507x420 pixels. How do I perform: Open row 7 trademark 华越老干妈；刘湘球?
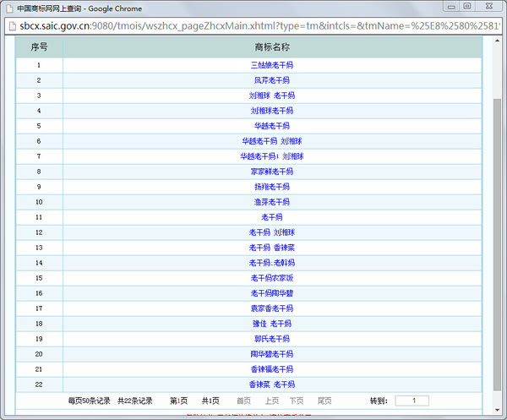[x=272, y=156]
